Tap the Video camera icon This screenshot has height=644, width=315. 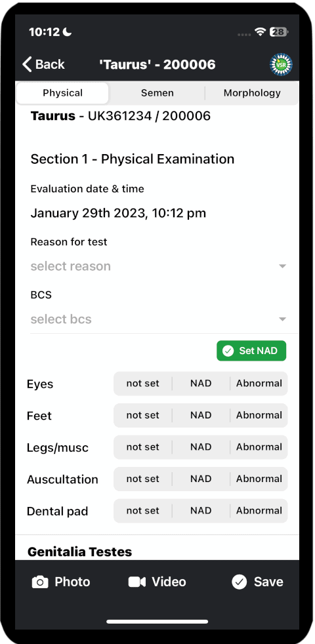click(x=137, y=582)
